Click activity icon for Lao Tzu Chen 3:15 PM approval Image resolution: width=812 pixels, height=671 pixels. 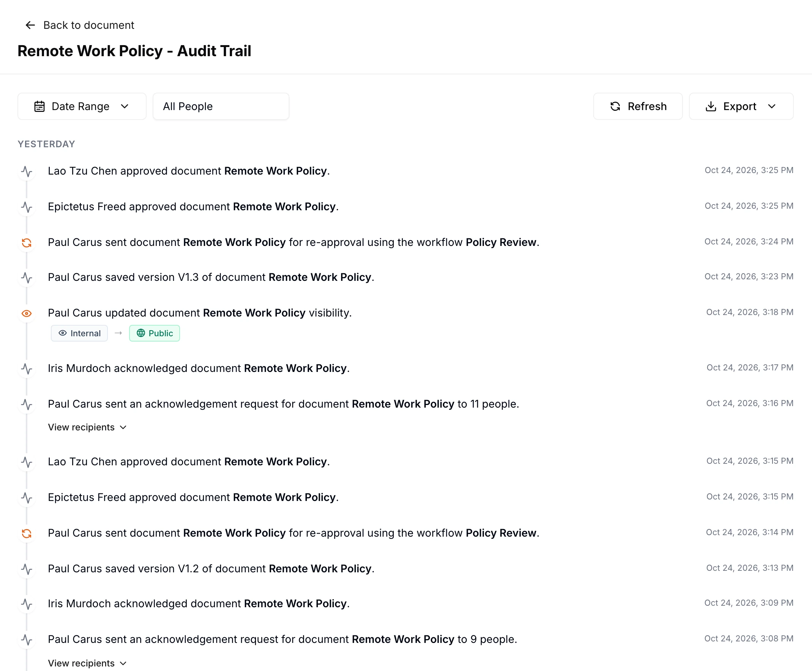click(27, 462)
